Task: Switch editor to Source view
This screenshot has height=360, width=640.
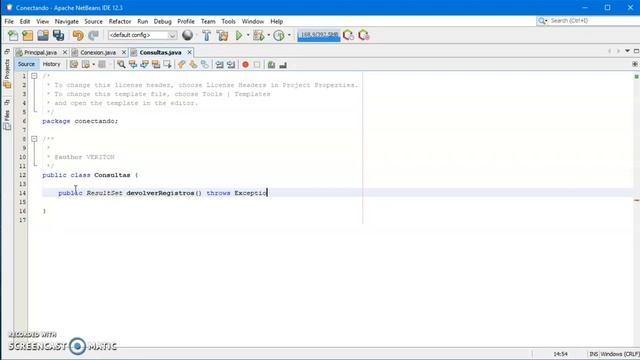Action: coord(26,64)
